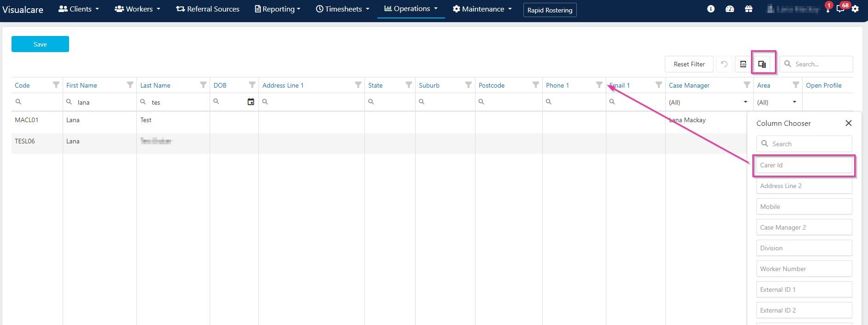
Task: Open DOB calendar date picker
Action: pos(251,102)
